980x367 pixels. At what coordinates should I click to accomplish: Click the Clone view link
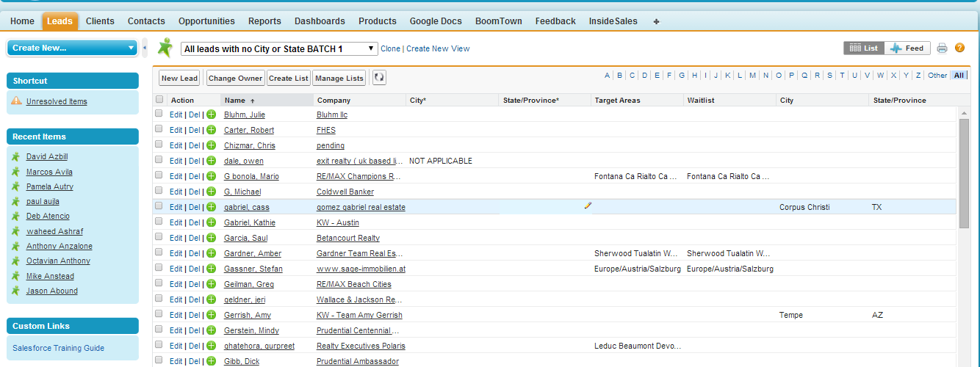tap(391, 48)
